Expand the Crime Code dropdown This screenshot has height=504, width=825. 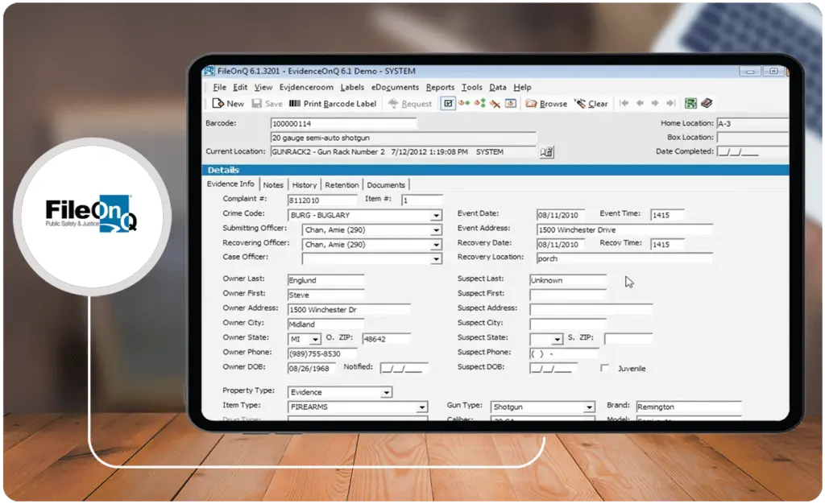[x=436, y=216]
